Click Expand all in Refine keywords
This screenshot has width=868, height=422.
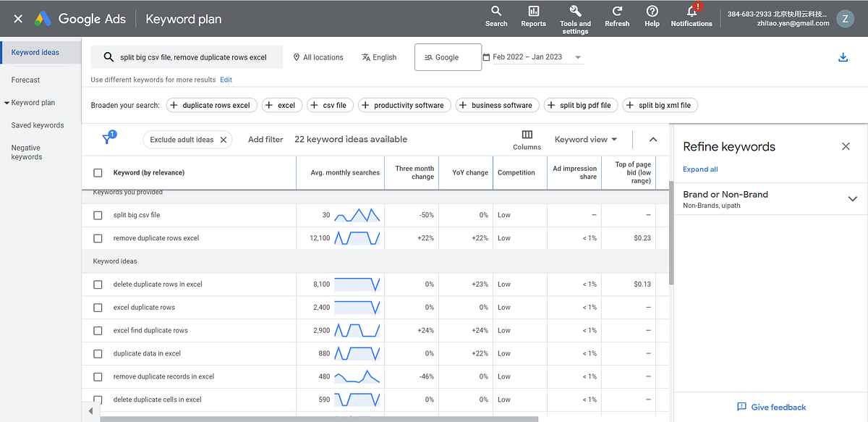699,169
